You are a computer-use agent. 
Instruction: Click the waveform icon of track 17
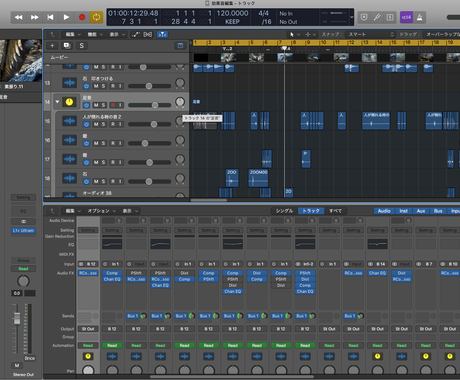pyautogui.click(x=69, y=159)
